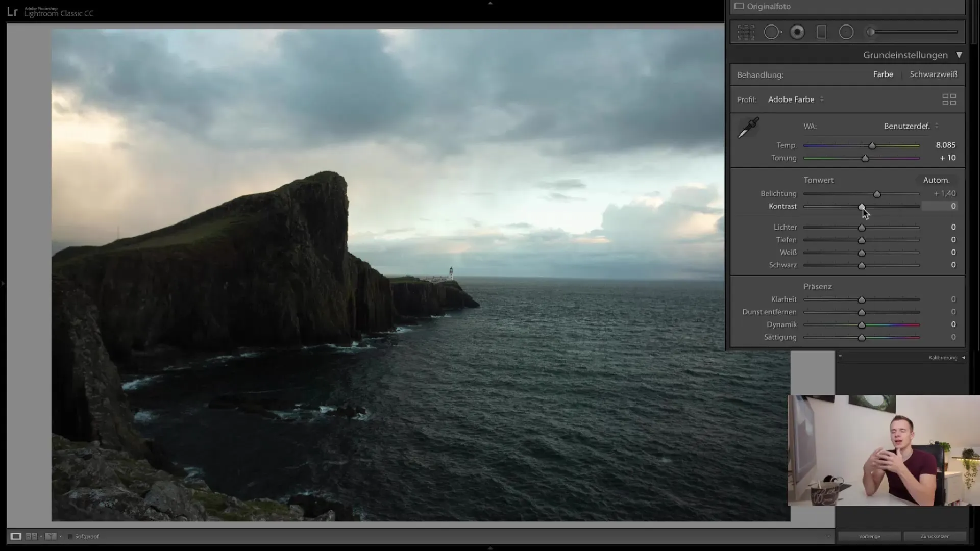The image size is (980, 551).
Task: Click the Sättigung slider handle
Action: [862, 338]
